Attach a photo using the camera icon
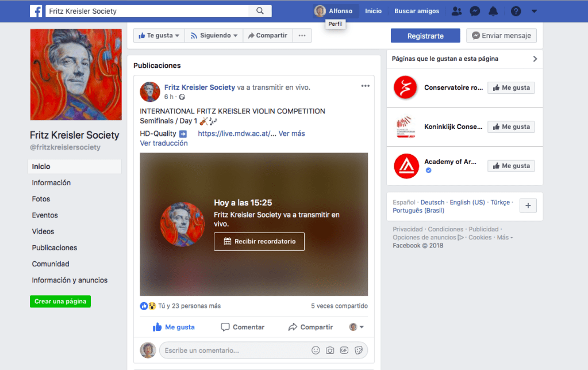 pos(330,350)
